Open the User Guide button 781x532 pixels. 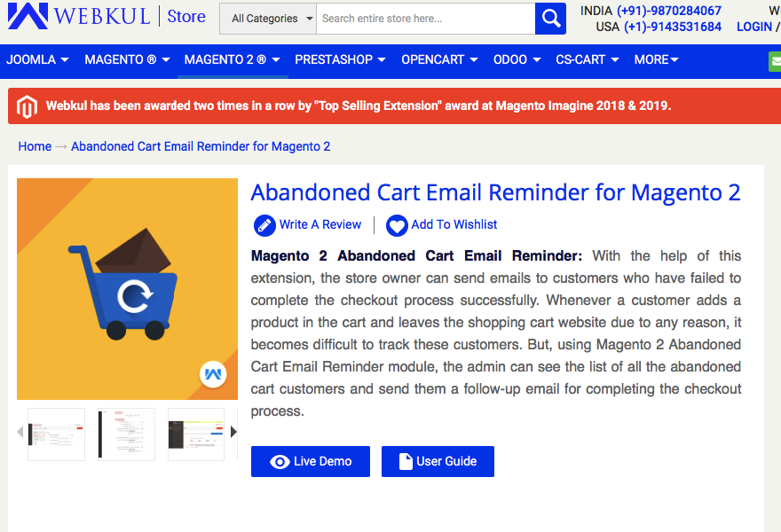[438, 461]
